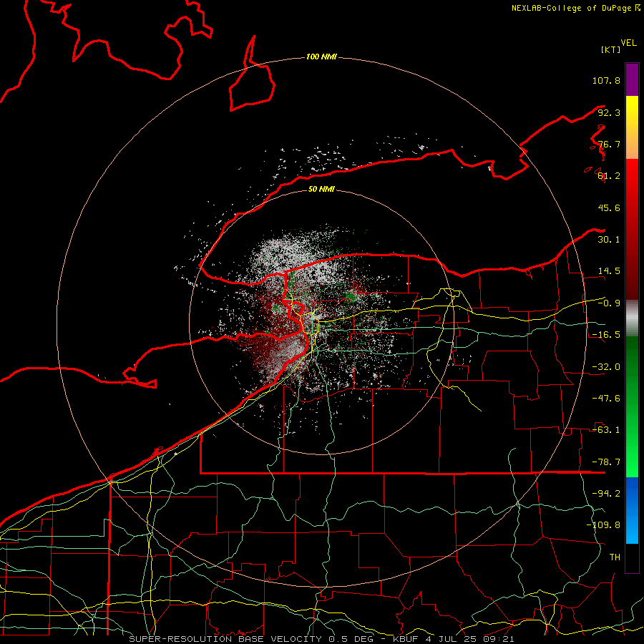Click the -94.2 velocity scale value
This screenshot has height=644, width=644.
[x=606, y=494]
